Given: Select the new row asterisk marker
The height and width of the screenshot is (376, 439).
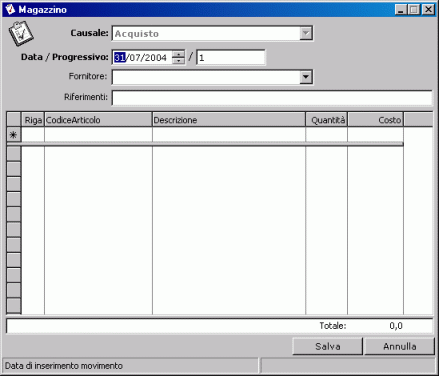Looking at the screenshot, I should (13, 135).
